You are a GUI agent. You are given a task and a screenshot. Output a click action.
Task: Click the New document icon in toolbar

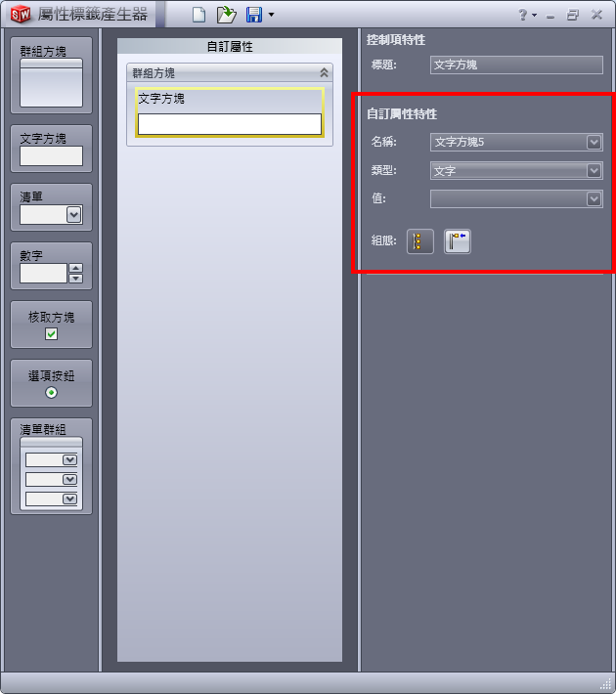coord(198,15)
